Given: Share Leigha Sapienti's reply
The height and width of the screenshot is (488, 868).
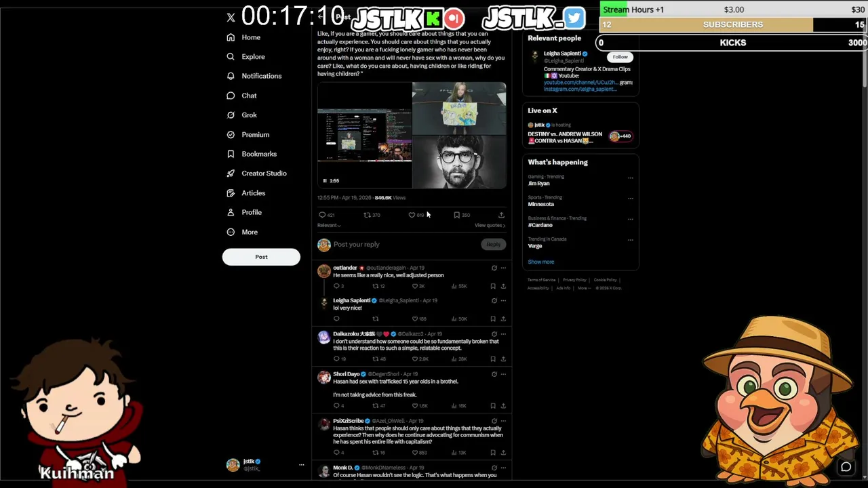Looking at the screenshot, I should [x=503, y=319].
